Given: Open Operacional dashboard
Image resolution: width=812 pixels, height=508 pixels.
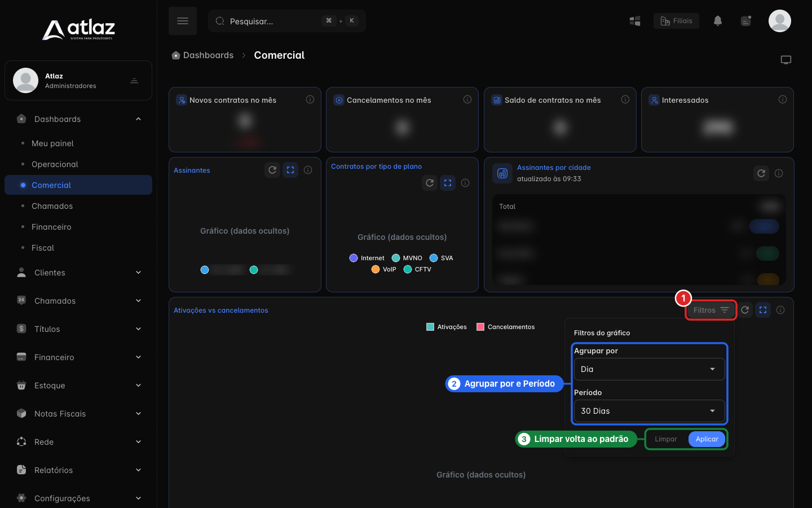Looking at the screenshot, I should [55, 164].
